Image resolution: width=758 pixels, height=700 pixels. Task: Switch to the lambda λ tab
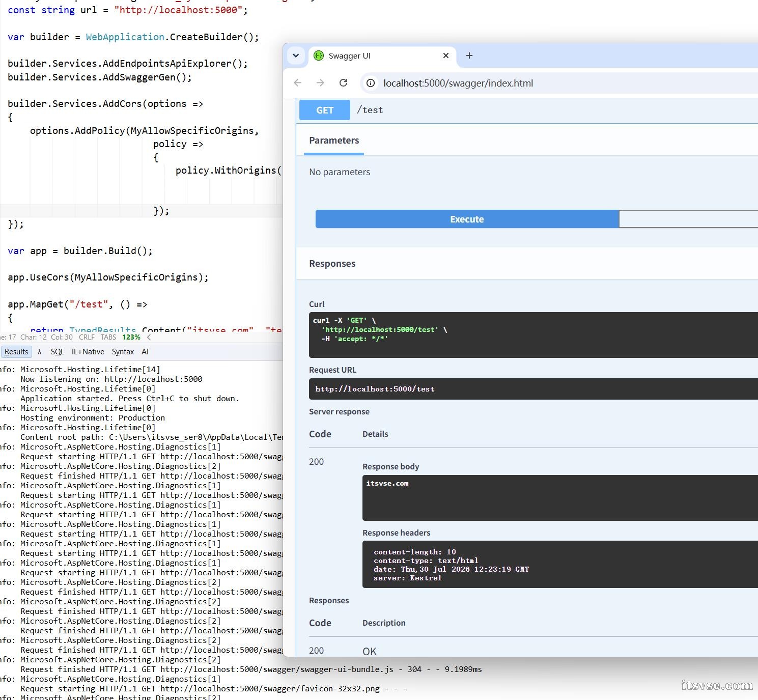pyautogui.click(x=40, y=352)
